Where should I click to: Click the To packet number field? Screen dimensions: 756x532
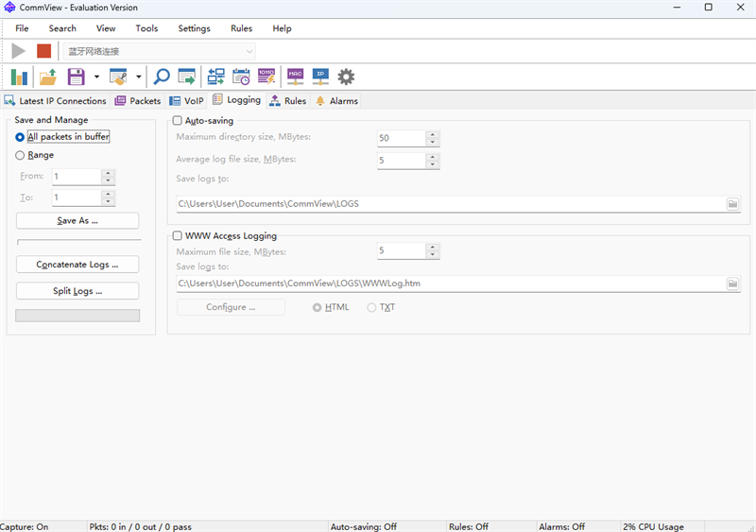(x=77, y=197)
